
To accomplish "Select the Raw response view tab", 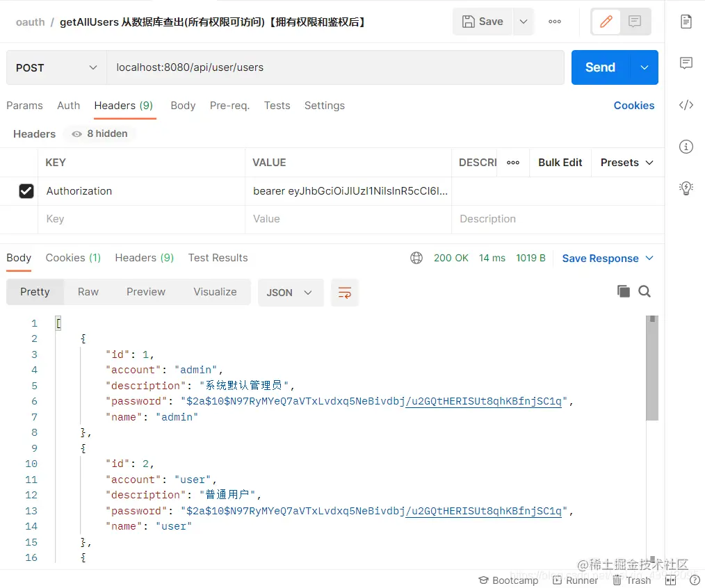I will tap(88, 292).
